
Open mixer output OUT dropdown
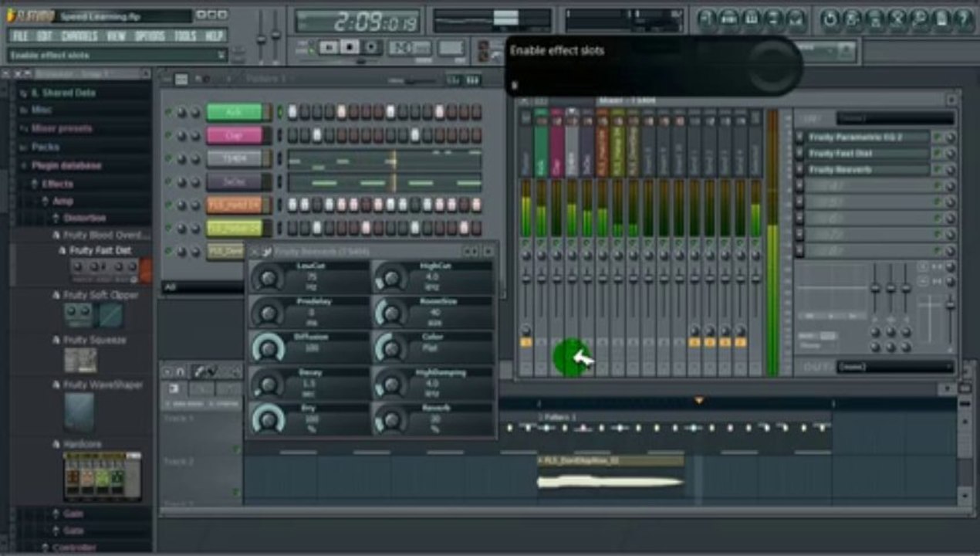[x=895, y=367]
